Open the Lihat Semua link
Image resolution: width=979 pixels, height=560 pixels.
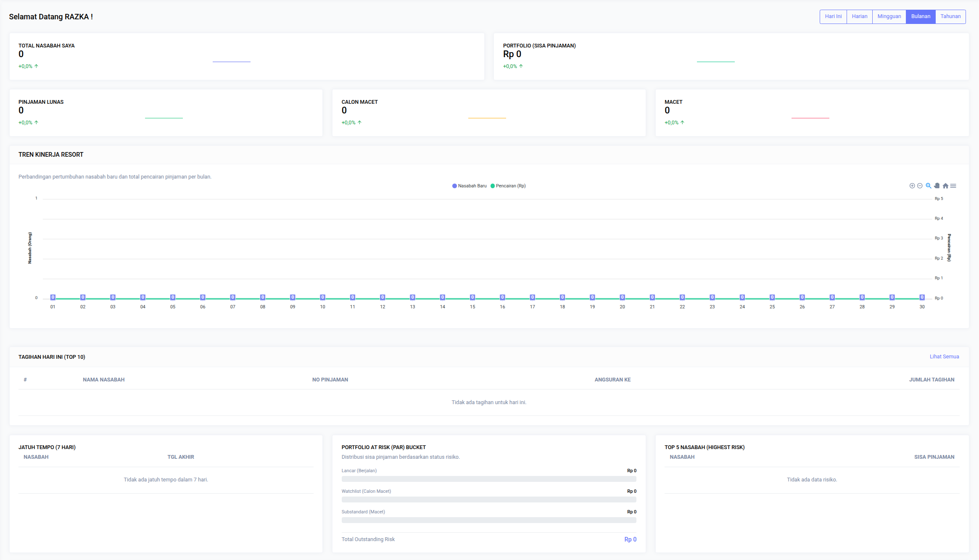tap(944, 357)
